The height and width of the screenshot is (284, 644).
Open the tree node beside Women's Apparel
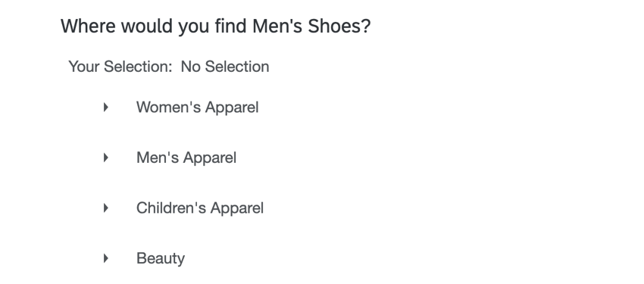[106, 107]
